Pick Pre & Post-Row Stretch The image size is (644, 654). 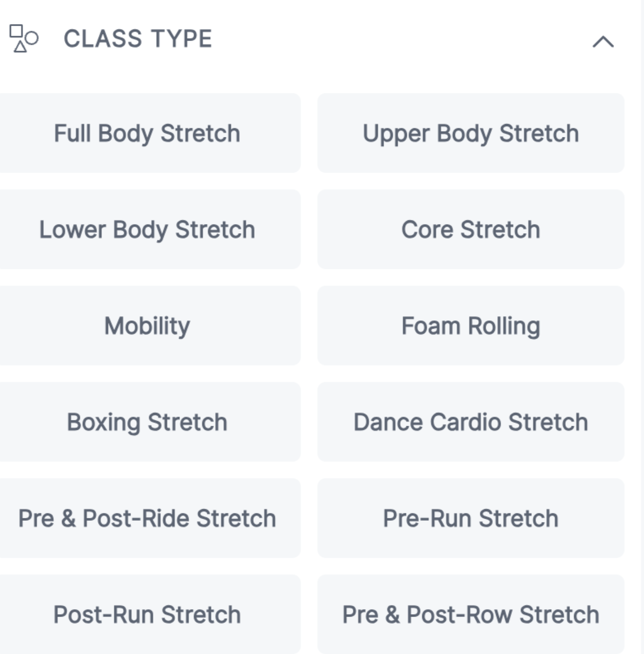(471, 615)
